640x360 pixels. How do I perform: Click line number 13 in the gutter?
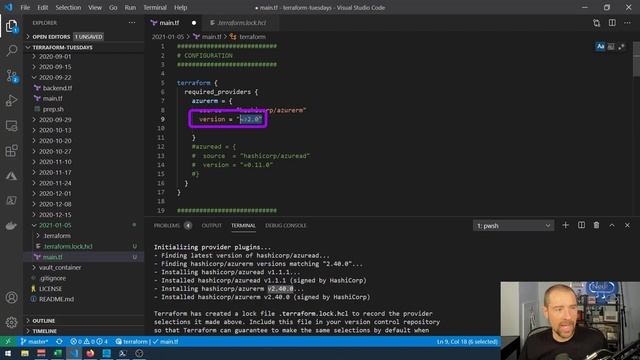pyautogui.click(x=161, y=156)
